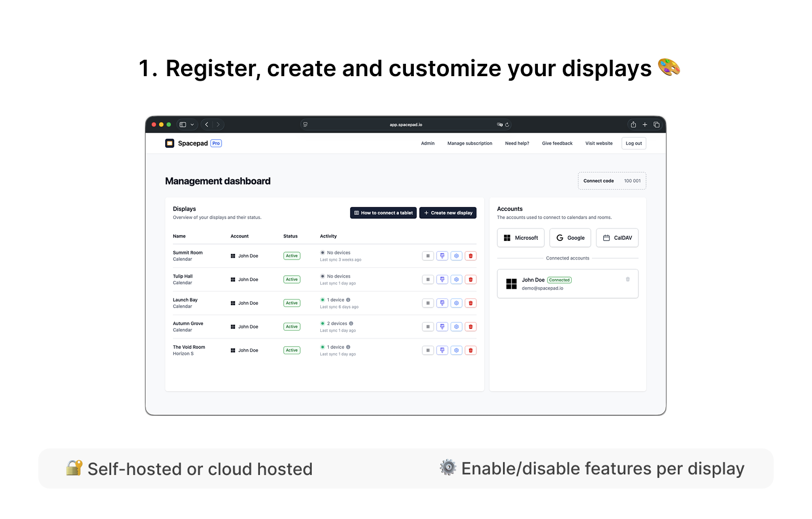This screenshot has height=519, width=812.
Task: Click the Active badge for The Void Room
Action: click(292, 350)
